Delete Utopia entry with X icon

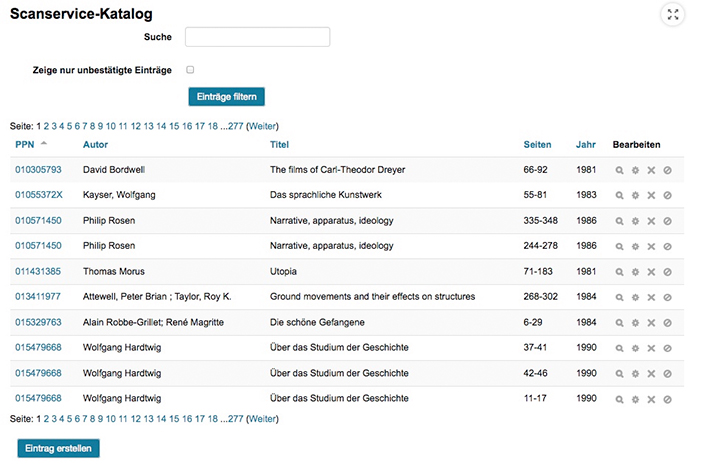(x=651, y=272)
